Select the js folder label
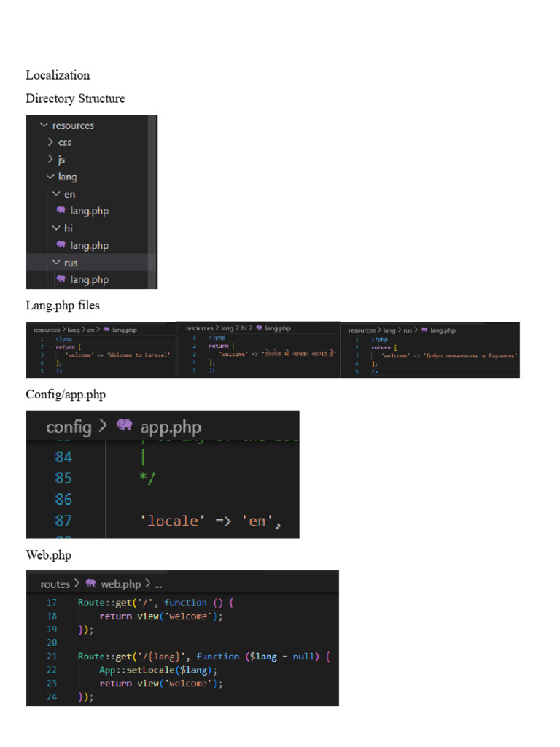560x747 pixels. click(61, 160)
